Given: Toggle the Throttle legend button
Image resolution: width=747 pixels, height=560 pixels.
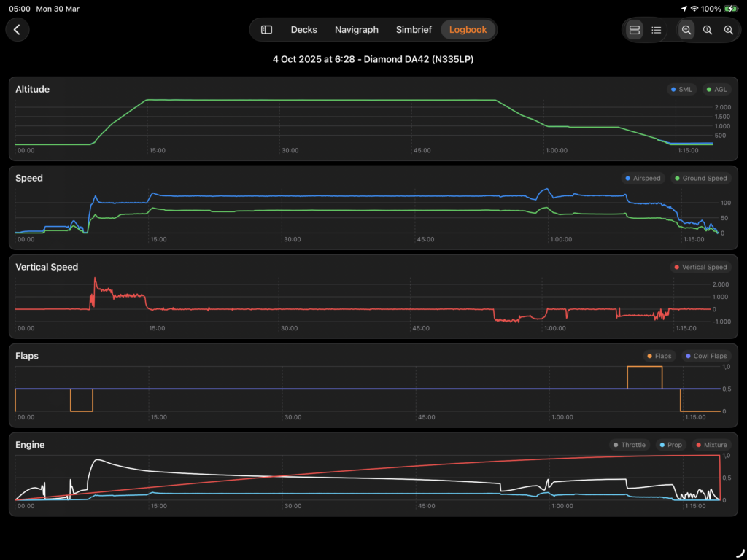Looking at the screenshot, I should (x=629, y=445).
